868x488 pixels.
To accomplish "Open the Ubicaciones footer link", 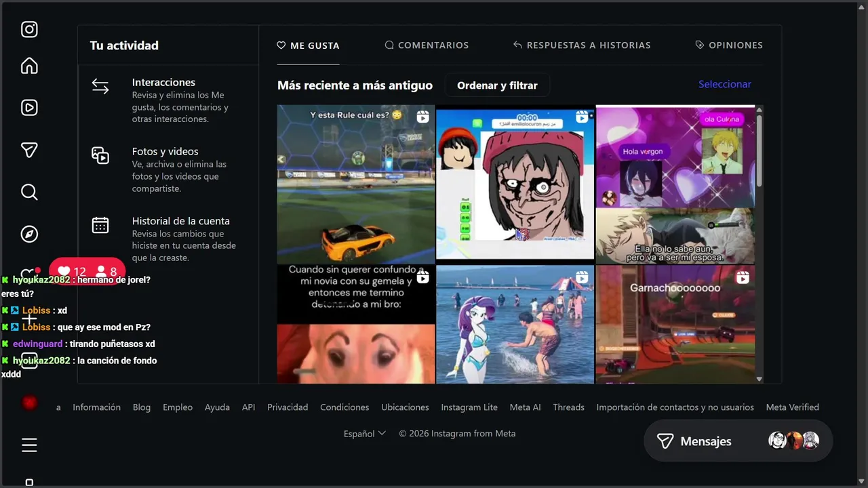I will tap(405, 407).
